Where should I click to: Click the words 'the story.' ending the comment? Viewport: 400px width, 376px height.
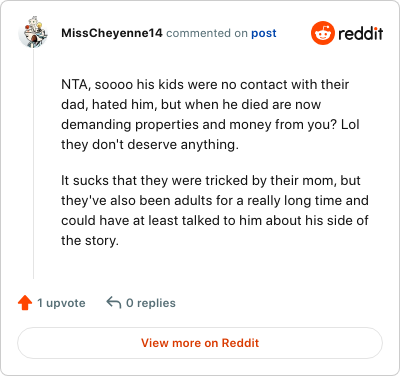90,241
